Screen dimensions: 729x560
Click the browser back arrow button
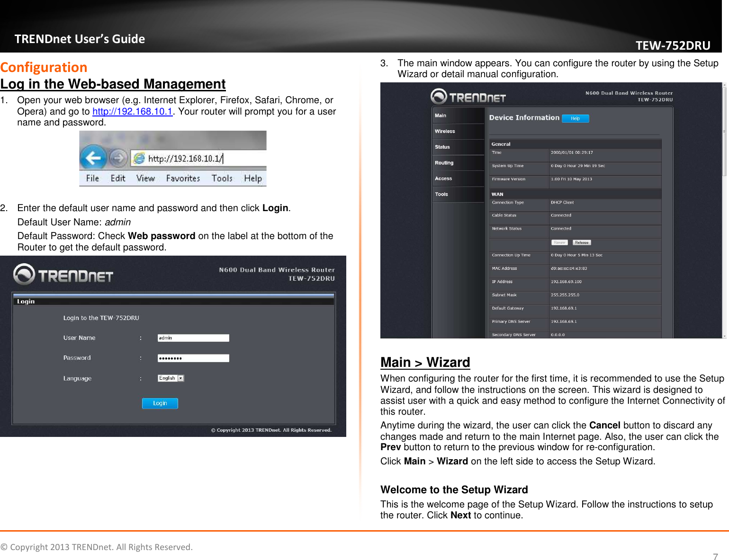93,158
